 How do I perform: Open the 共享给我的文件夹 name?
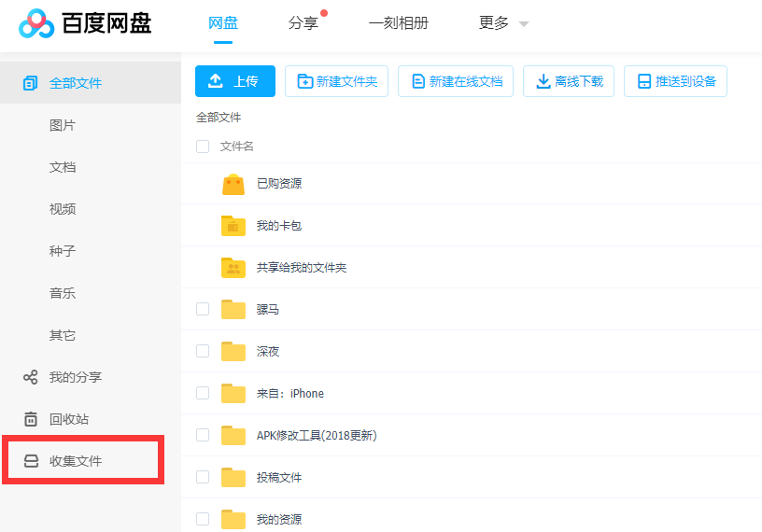[302, 268]
